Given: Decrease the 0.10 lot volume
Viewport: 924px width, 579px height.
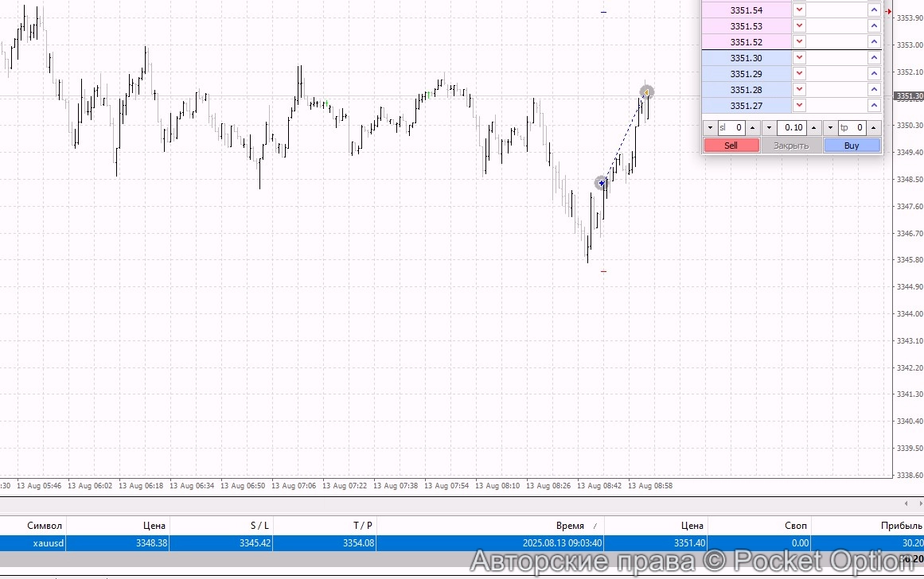Looking at the screenshot, I should (x=769, y=128).
